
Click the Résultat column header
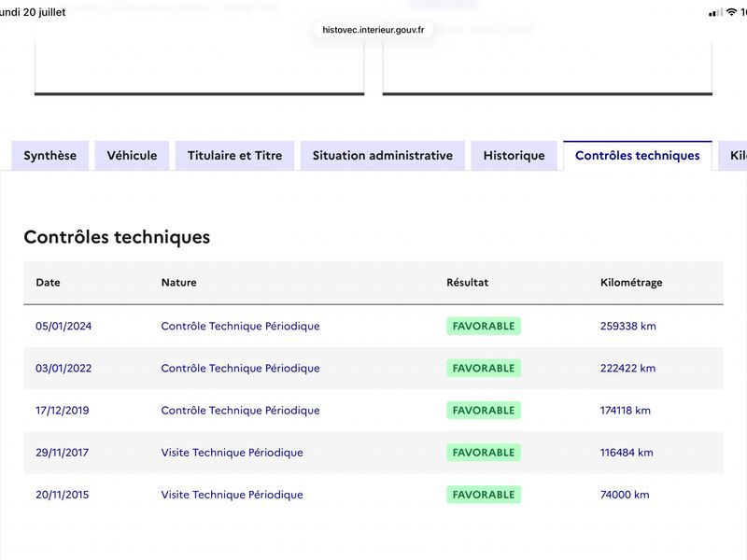pos(468,283)
